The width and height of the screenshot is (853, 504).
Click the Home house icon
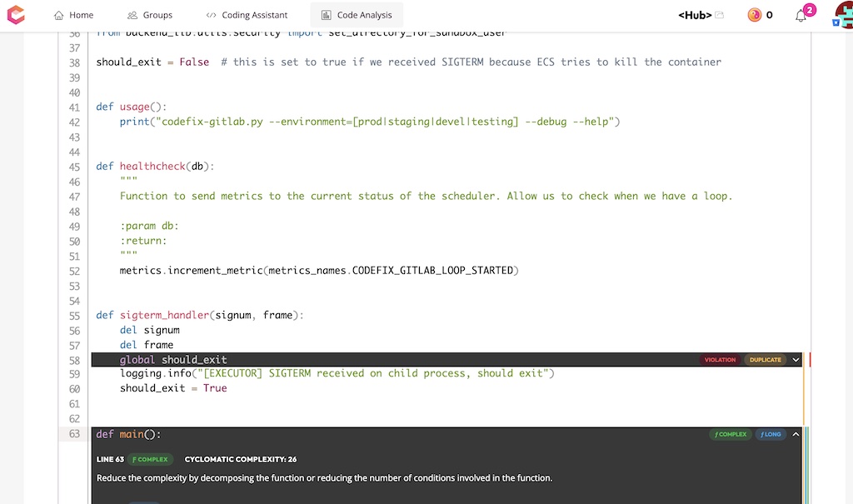click(x=59, y=15)
